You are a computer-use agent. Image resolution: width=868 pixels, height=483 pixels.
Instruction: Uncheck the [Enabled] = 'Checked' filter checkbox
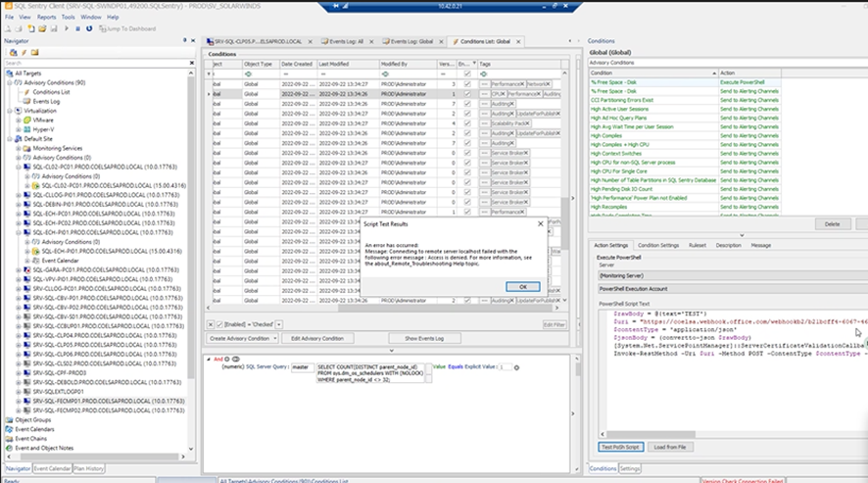click(217, 323)
